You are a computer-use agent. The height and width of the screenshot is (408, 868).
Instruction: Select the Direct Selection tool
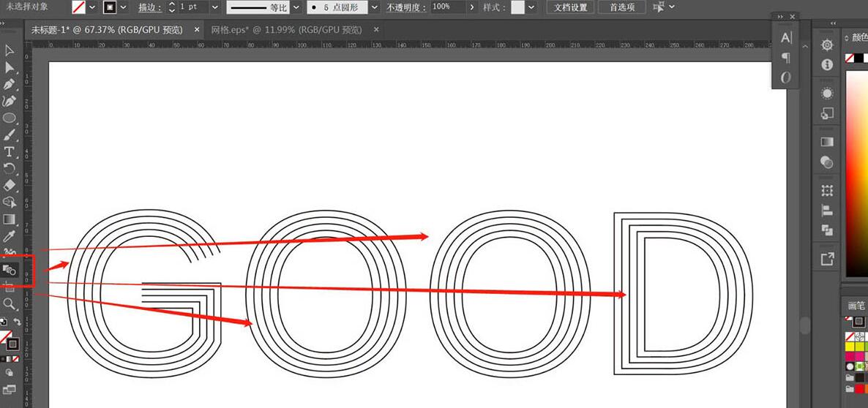point(10,67)
